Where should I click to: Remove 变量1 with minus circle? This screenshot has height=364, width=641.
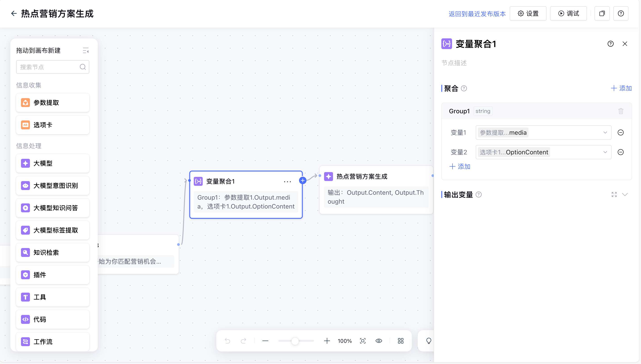[x=620, y=132]
